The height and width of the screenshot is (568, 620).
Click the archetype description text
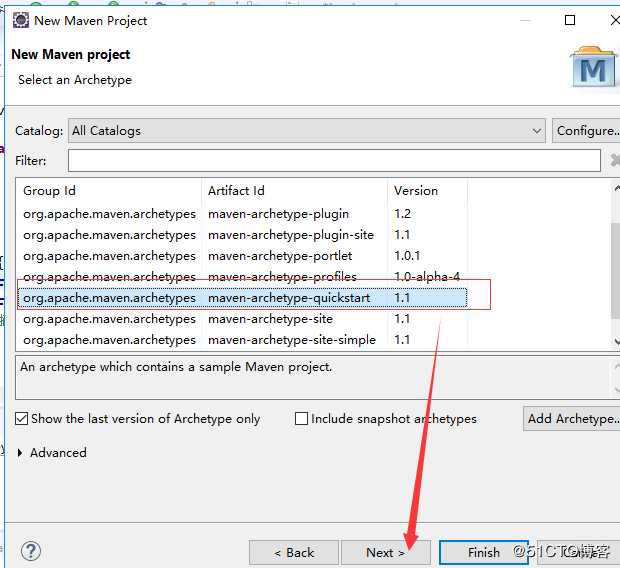point(176,367)
